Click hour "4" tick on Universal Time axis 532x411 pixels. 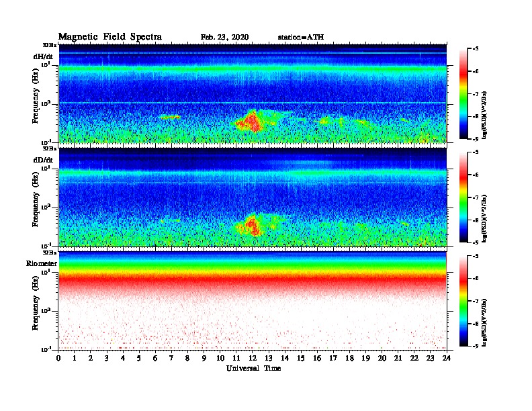click(123, 359)
